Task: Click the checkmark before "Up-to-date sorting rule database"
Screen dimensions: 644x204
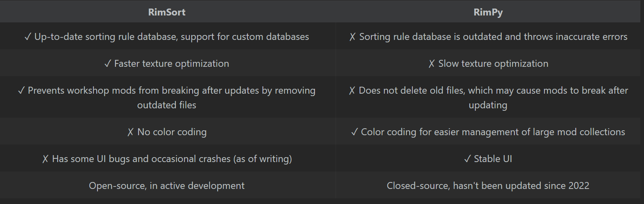Action: point(28,37)
